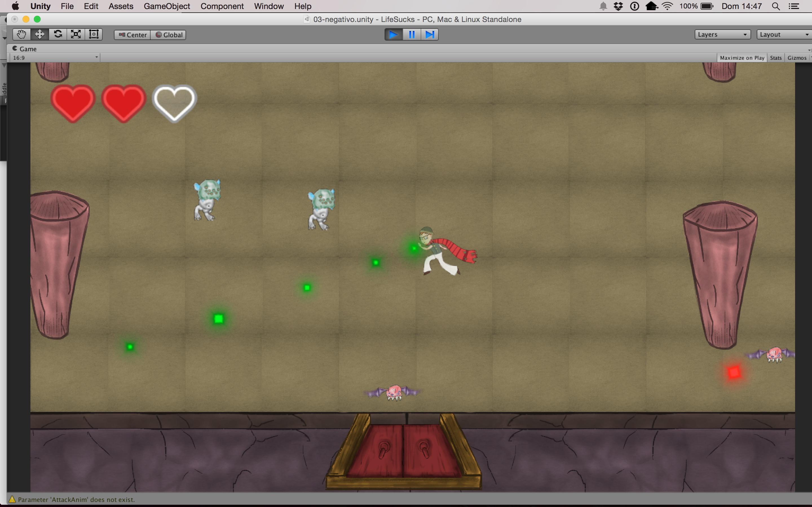
Task: Toggle pivot mode Center button
Action: 133,35
